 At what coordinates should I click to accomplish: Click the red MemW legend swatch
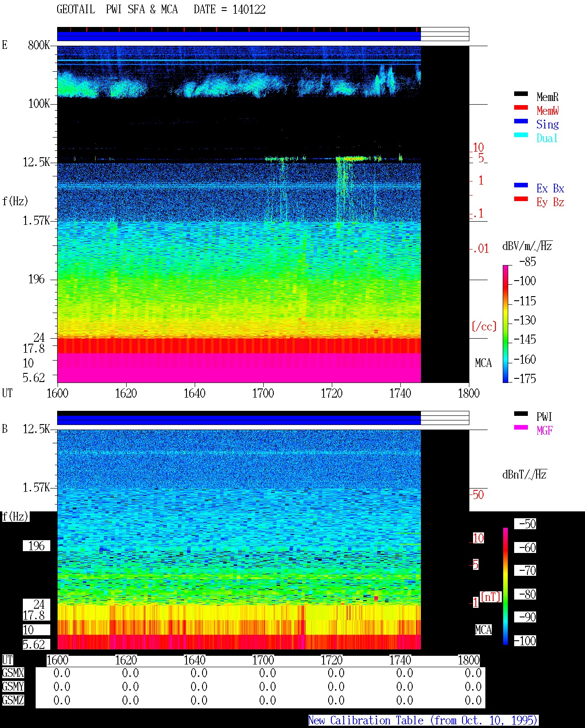tap(521, 108)
